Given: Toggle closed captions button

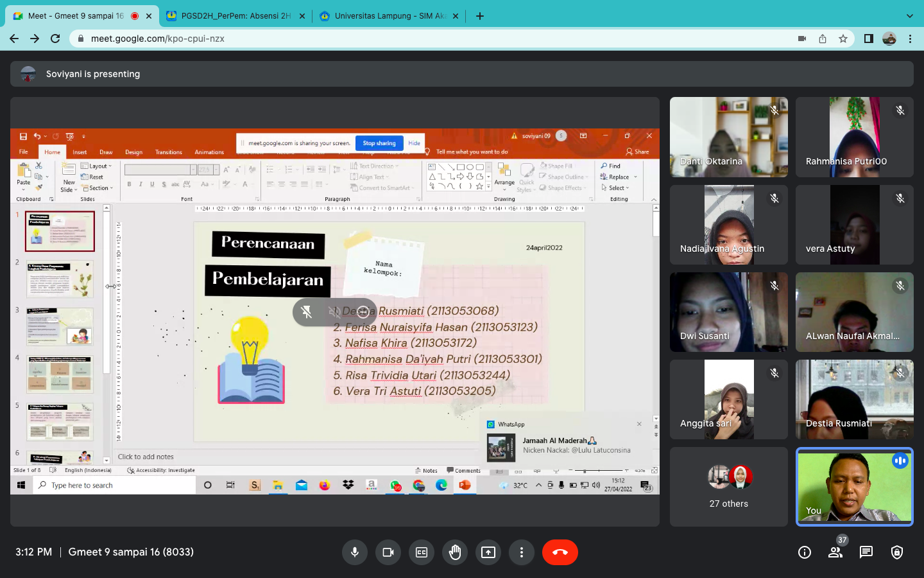Looking at the screenshot, I should click(x=422, y=552).
